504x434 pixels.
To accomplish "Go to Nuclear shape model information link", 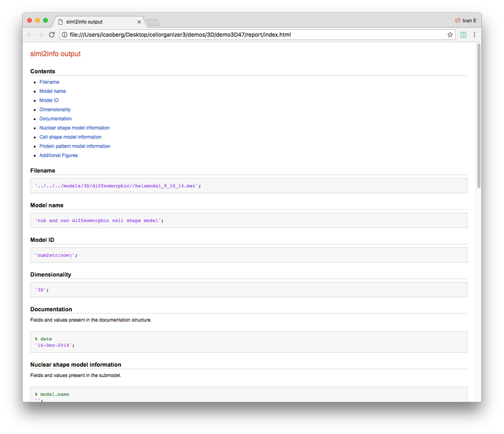I will [x=75, y=128].
